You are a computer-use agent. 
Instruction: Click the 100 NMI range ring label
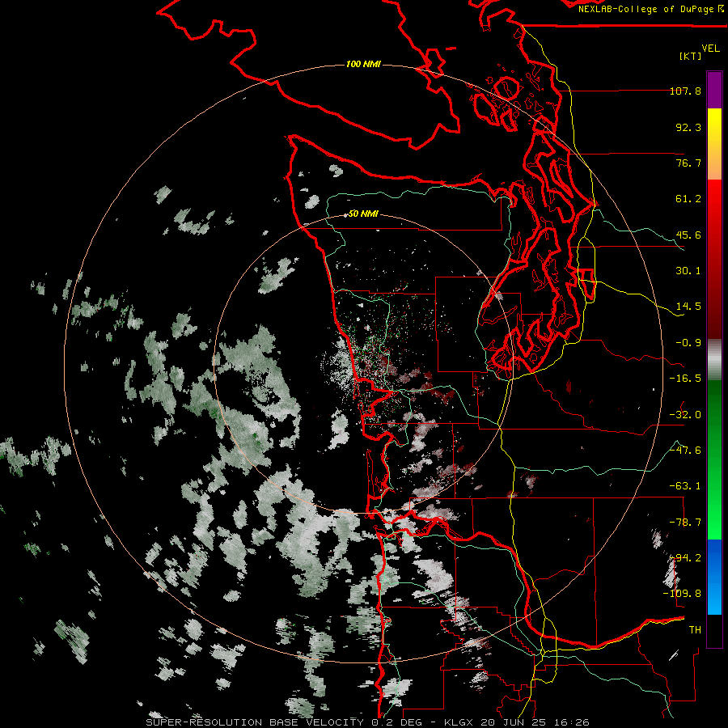coord(363,64)
